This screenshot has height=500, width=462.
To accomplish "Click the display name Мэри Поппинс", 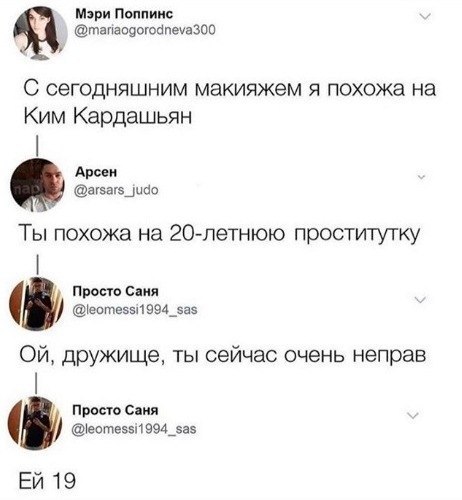I will pyautogui.click(x=124, y=14).
